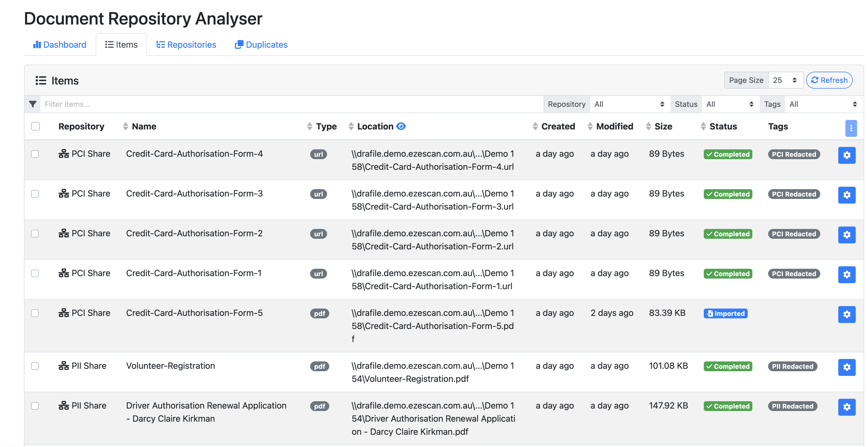Screen dimensions: 868x447
Task: Click the Imported status badge
Action: [725, 313]
